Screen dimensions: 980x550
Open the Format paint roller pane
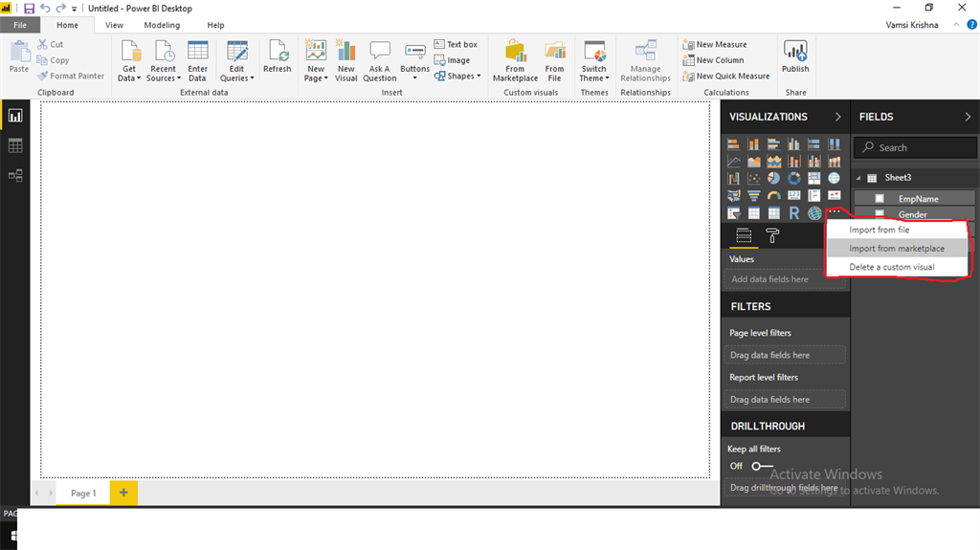point(772,235)
